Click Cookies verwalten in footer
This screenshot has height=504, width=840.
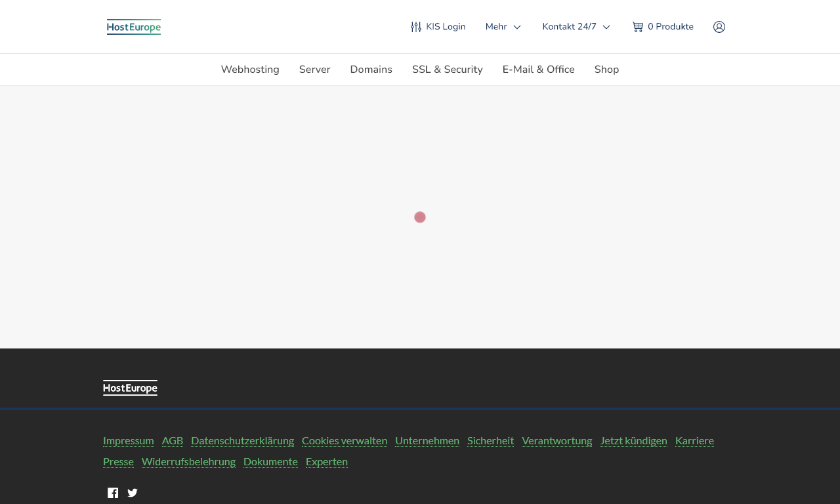pyautogui.click(x=345, y=440)
